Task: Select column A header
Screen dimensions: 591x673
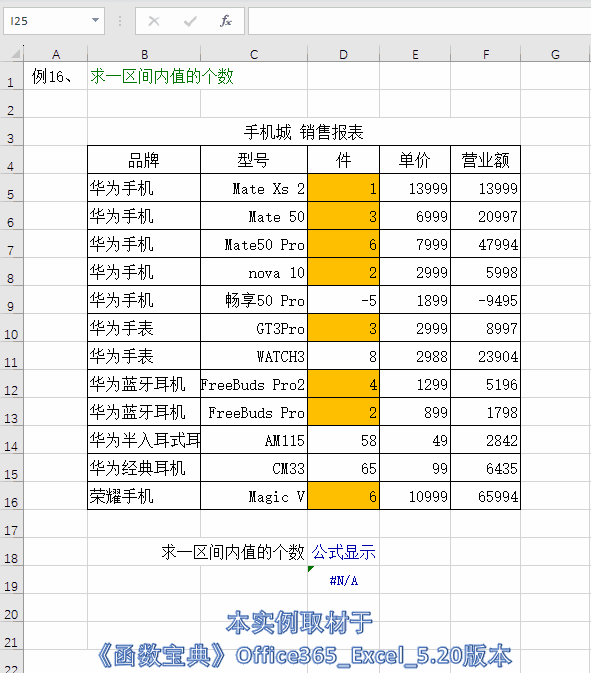Action: [x=56, y=54]
